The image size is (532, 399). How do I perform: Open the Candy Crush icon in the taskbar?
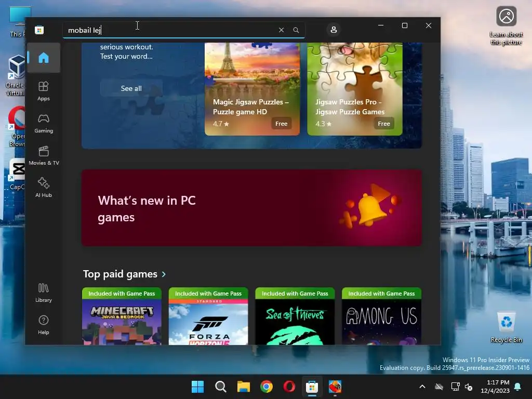point(335,387)
